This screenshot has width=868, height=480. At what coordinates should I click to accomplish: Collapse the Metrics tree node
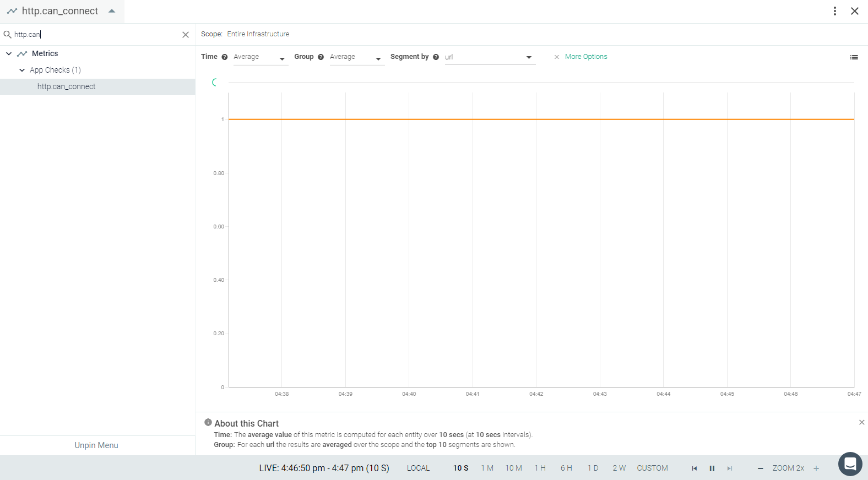tap(9, 53)
